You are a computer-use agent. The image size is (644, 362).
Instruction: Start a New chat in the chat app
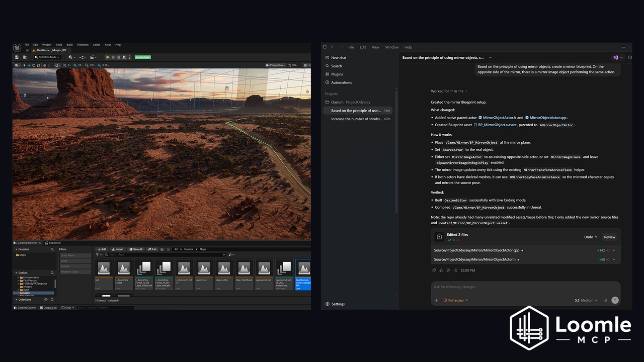[x=335, y=58]
